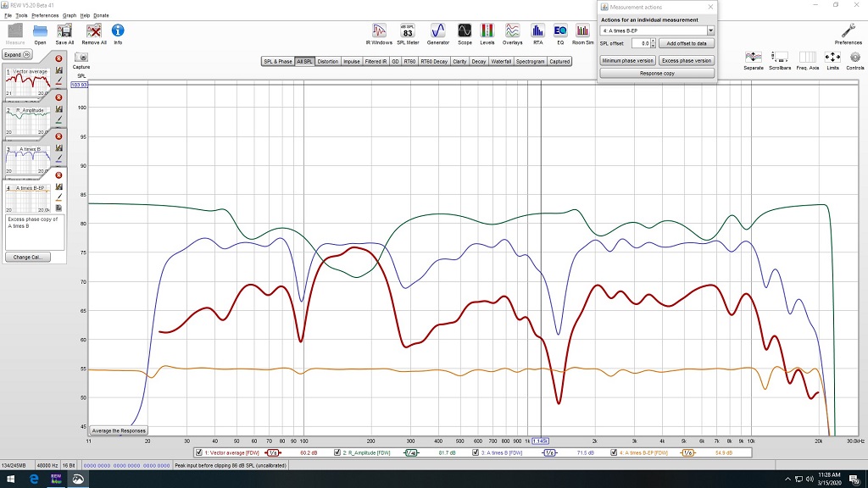Save all measurements with the Save All icon
The width and height of the screenshot is (868, 488).
pos(64,31)
